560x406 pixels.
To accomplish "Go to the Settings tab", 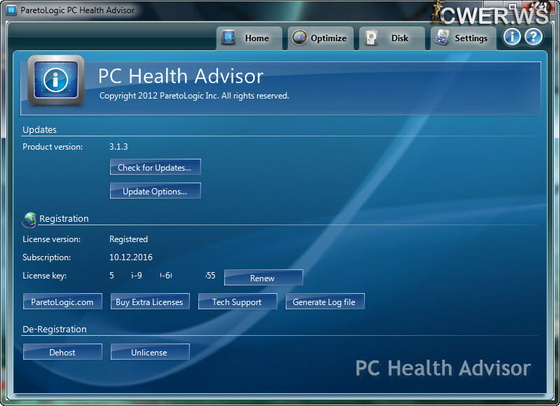I will (463, 38).
